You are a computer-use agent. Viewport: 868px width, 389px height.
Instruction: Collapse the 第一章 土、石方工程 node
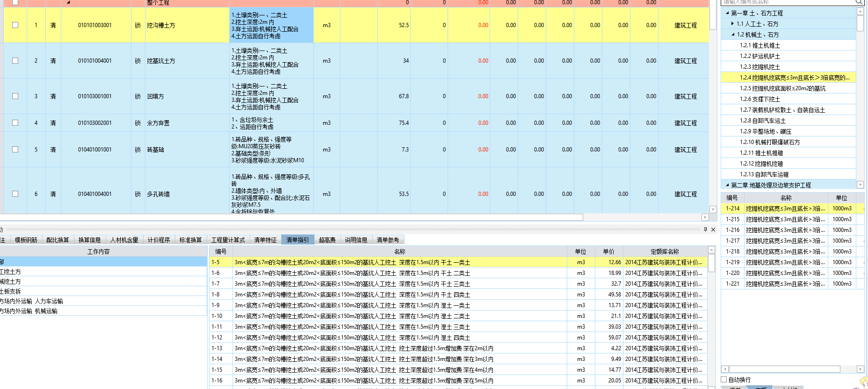727,13
